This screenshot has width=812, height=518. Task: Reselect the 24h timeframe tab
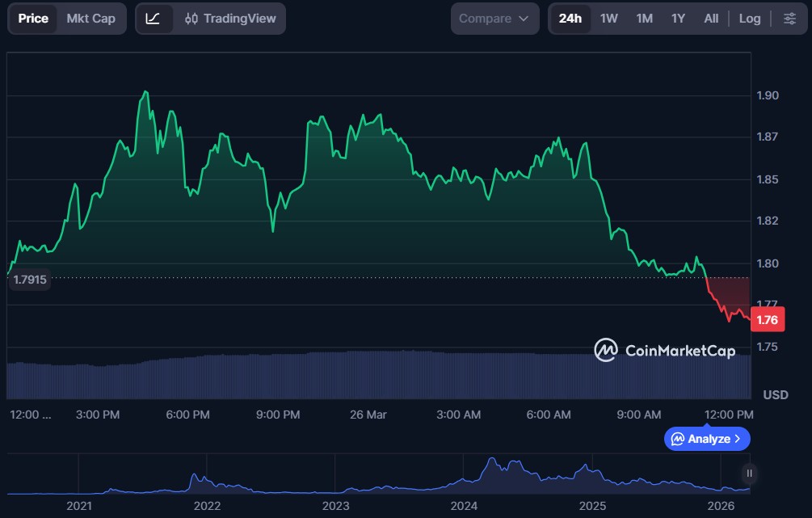tap(570, 18)
